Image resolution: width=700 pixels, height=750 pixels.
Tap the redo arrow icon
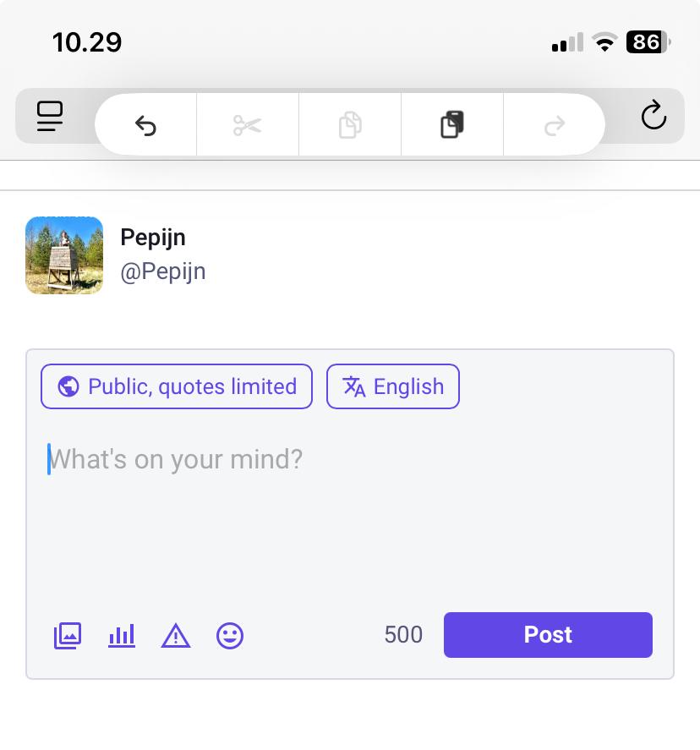click(555, 125)
